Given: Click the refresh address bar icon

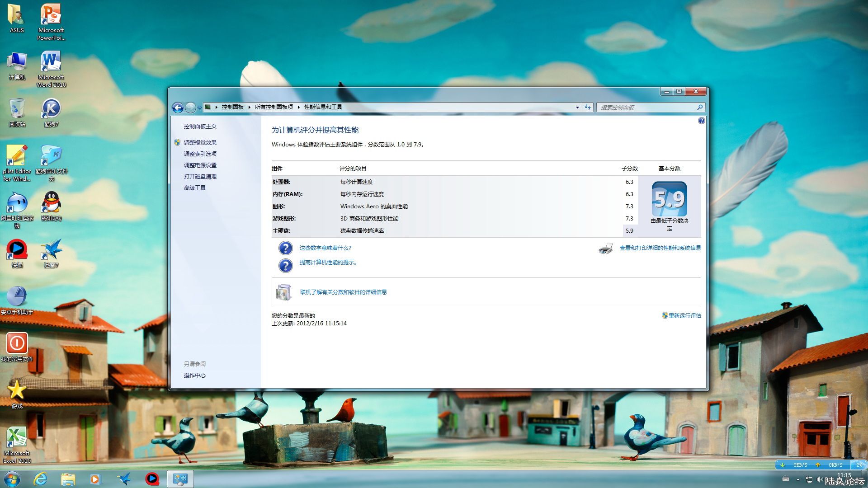Looking at the screenshot, I should click(x=587, y=108).
